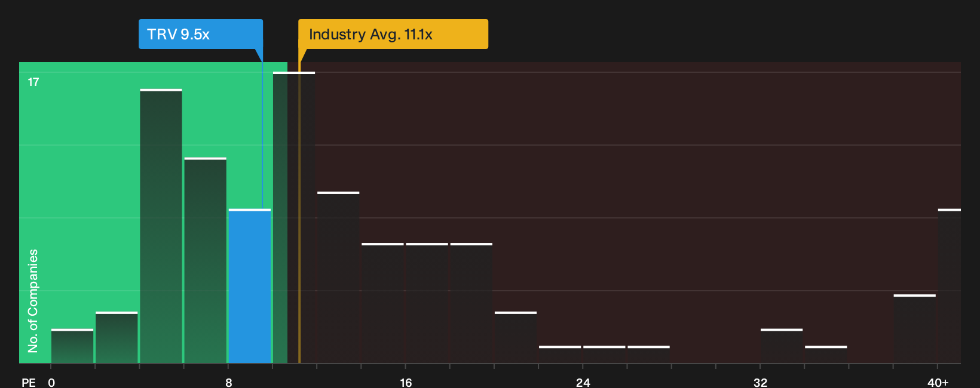Select the bar at PE 12 to 14

(338, 278)
